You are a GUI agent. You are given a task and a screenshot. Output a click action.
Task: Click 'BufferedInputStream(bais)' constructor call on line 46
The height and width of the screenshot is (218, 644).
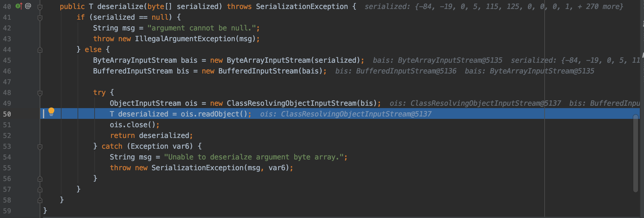click(271, 71)
